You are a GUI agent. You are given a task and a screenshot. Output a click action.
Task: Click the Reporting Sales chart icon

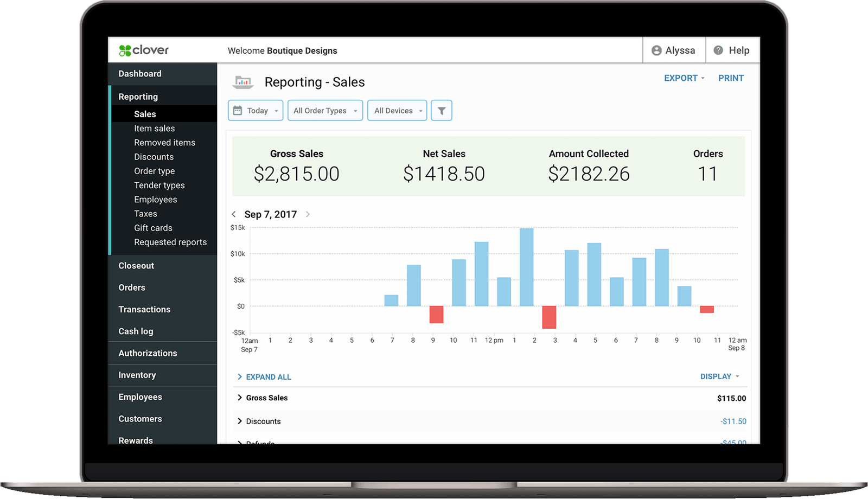pos(243,82)
